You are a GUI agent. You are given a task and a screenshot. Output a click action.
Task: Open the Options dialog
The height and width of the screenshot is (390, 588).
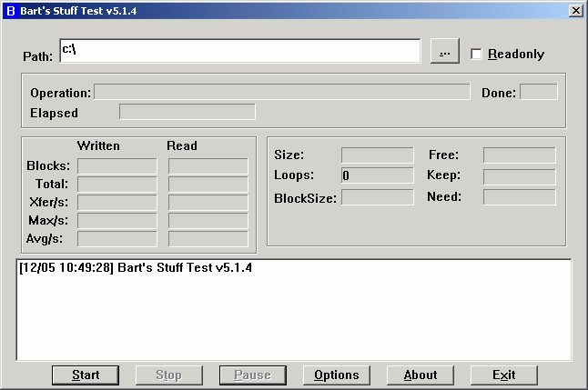(x=337, y=375)
